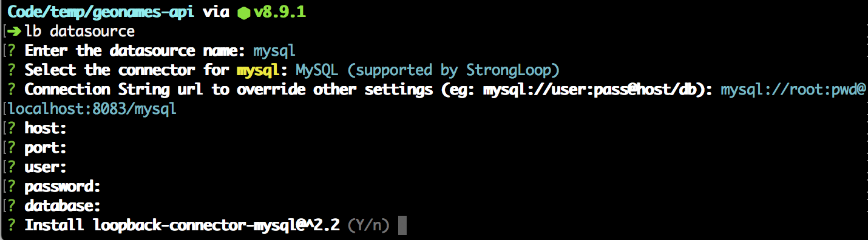Click the (Y/n) confirmation hint
868x240 pixels.
click(x=368, y=225)
